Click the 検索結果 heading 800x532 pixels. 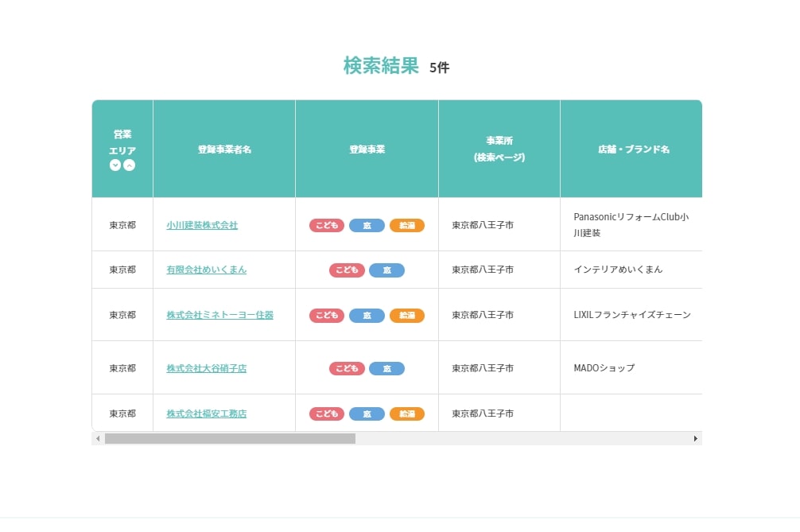(381, 65)
